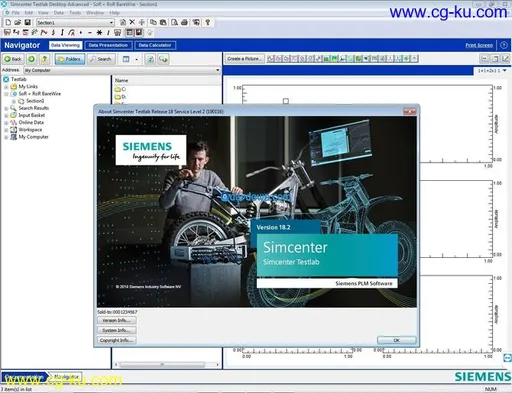The image size is (512, 393).
Task: Close the About Simcenter Testlab dialog
Action: pos(410,111)
